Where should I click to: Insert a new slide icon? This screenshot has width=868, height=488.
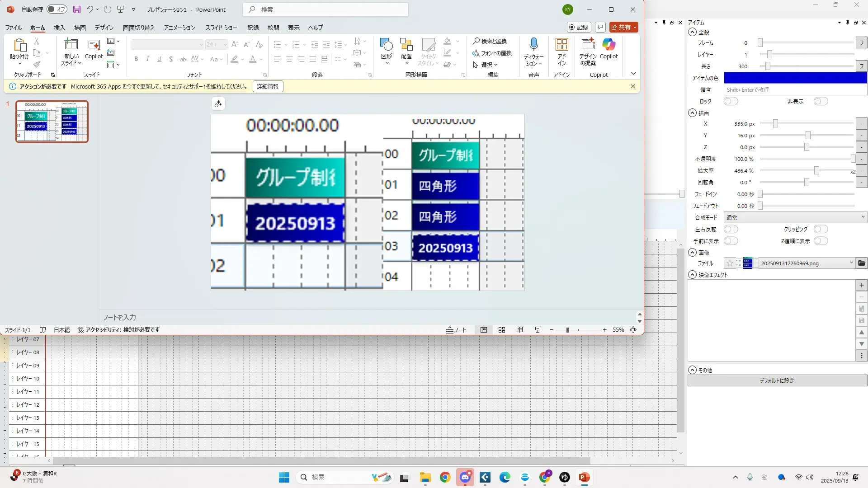(x=71, y=44)
